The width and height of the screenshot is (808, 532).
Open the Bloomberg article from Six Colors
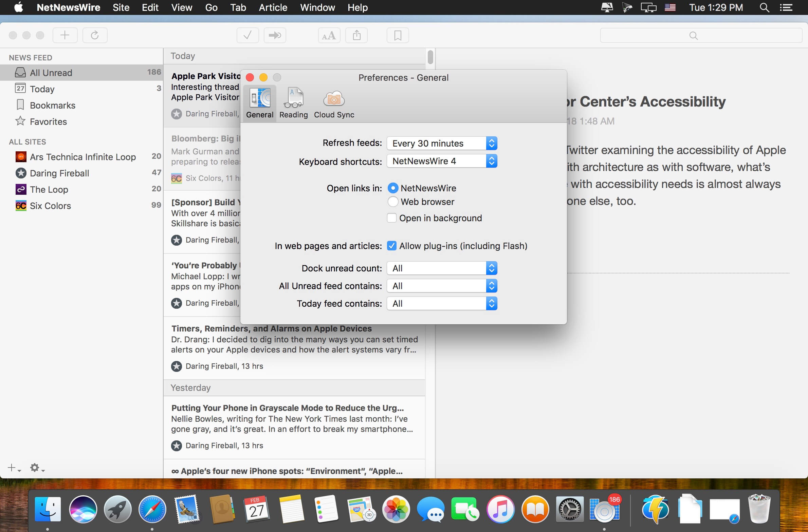point(202,159)
